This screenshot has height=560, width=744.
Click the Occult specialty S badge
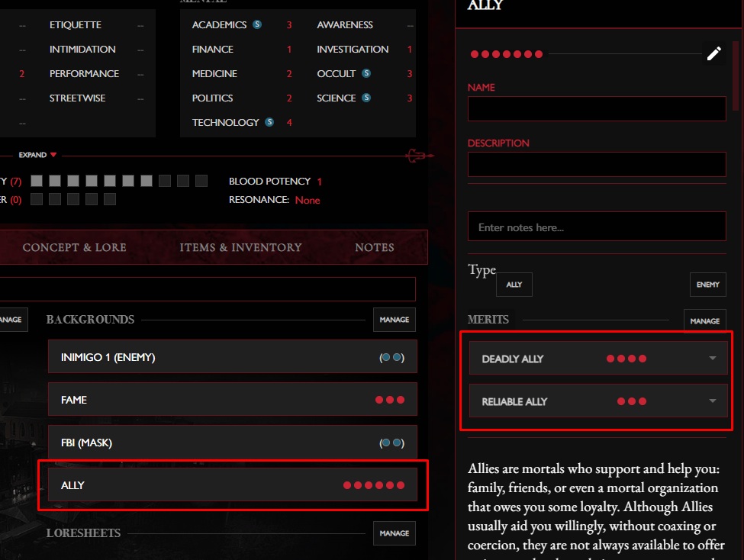[x=366, y=74]
